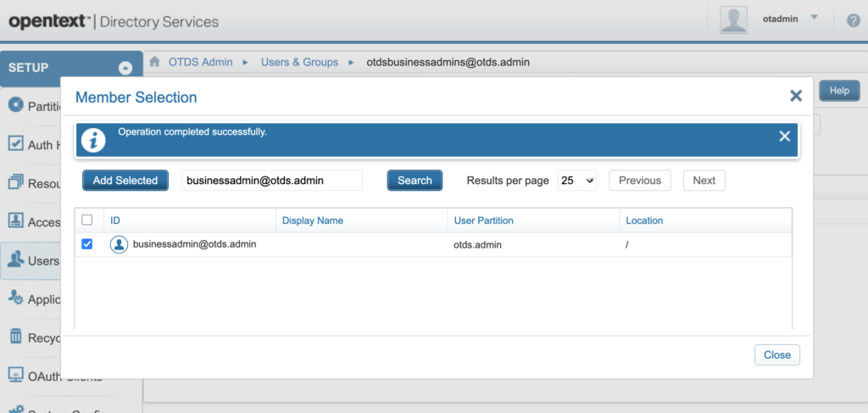Click the Add Selected button
Viewport: 868px width, 413px height.
(125, 181)
